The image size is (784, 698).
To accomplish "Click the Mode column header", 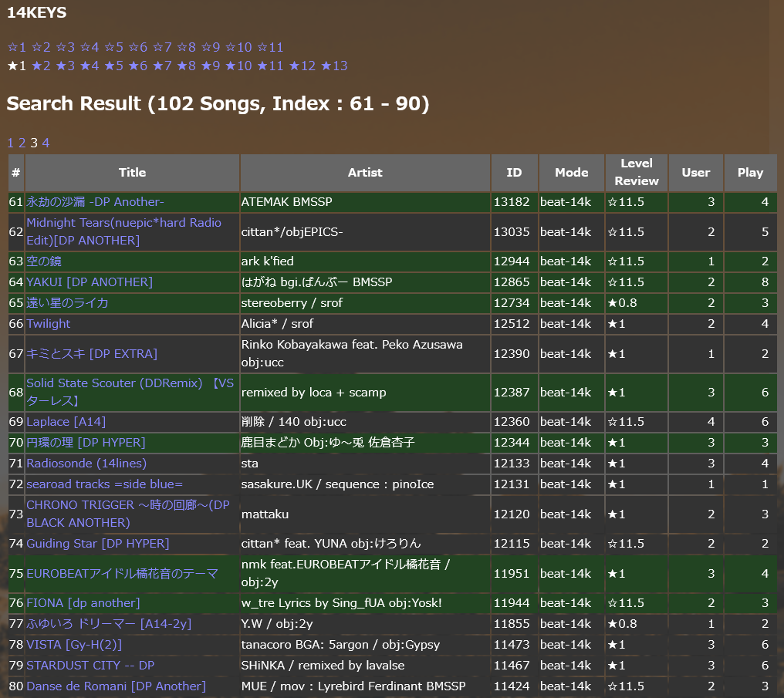I will 572,172.
